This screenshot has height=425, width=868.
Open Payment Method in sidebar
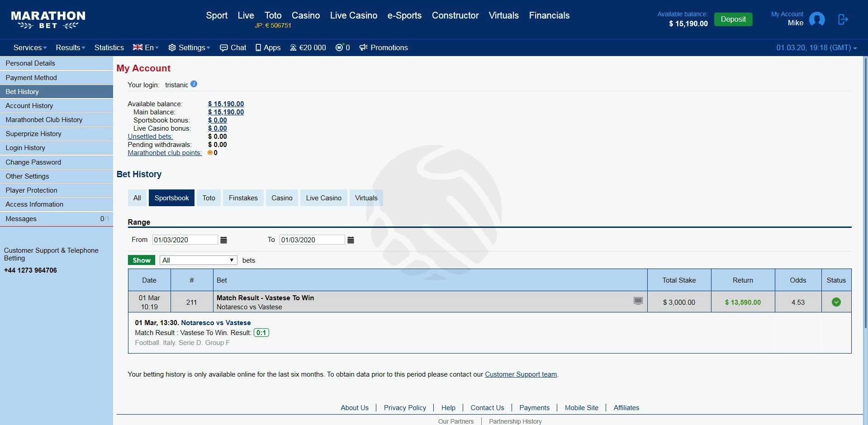[x=57, y=78]
